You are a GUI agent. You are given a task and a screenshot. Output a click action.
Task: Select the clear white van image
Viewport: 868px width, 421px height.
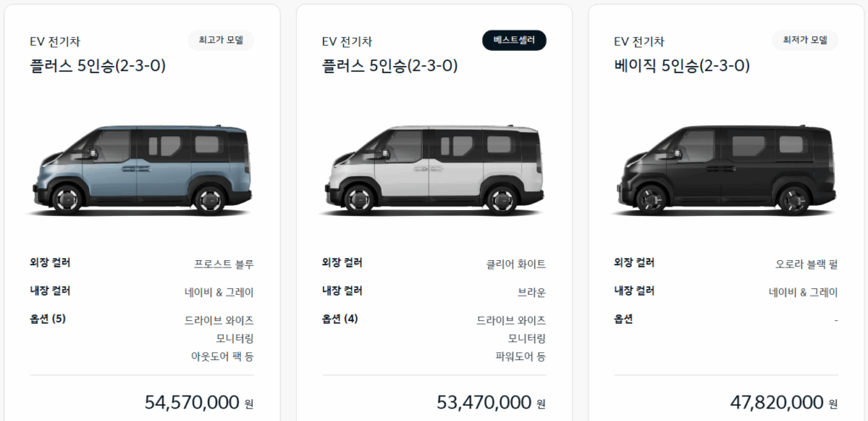(x=432, y=169)
